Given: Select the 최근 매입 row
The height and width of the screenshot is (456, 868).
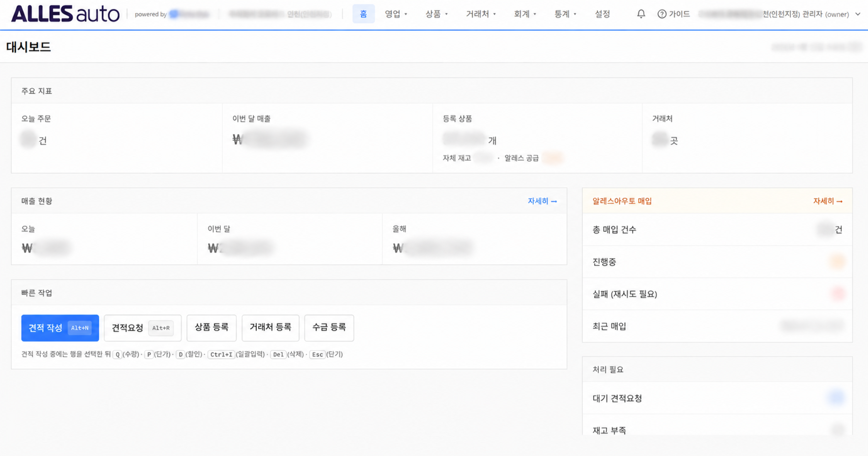Looking at the screenshot, I should click(x=717, y=326).
